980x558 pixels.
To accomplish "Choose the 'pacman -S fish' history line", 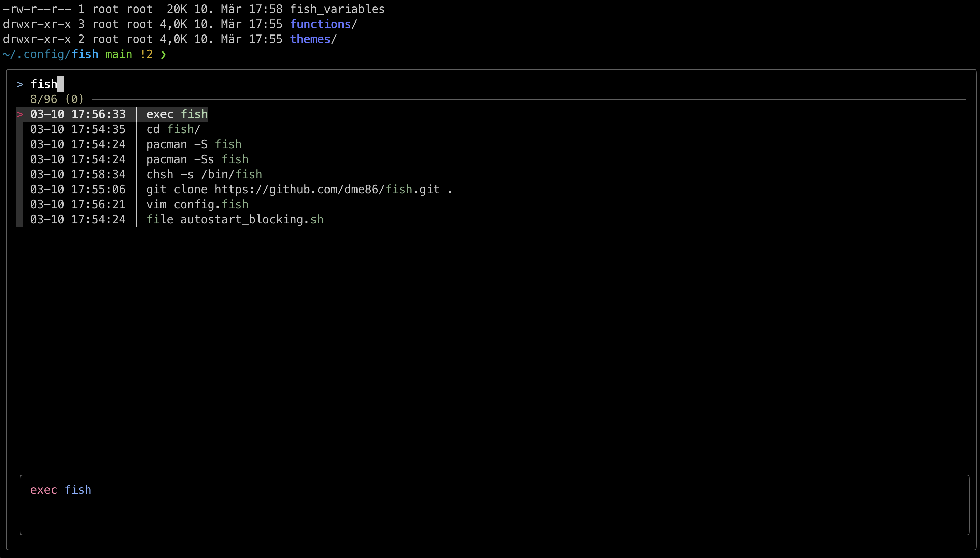I will [194, 144].
